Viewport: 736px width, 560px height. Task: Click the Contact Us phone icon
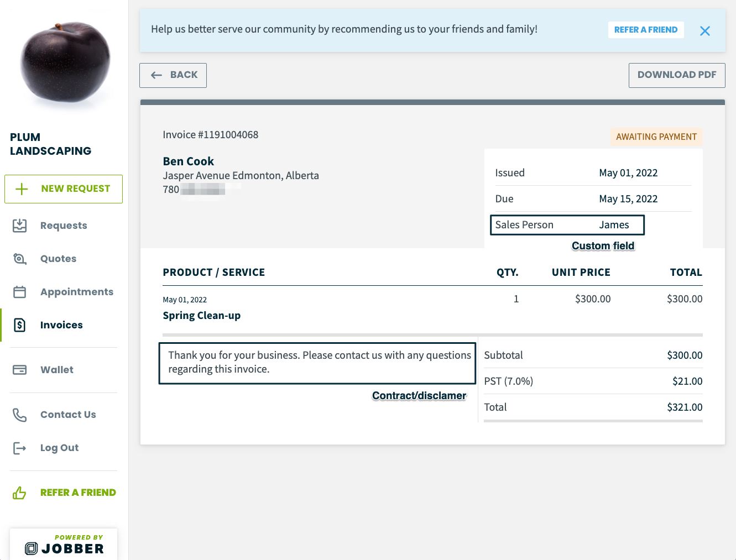20,415
